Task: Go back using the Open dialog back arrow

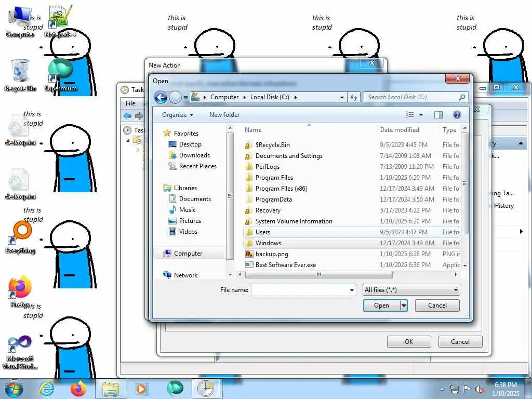Action: tap(161, 97)
